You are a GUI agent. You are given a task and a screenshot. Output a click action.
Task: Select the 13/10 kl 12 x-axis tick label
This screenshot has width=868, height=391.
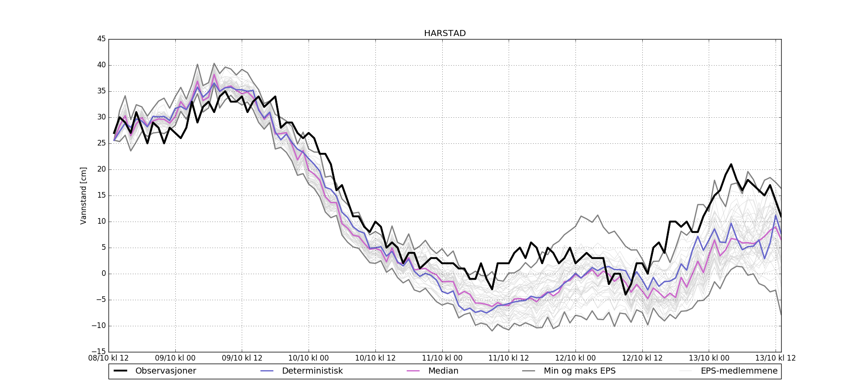[x=776, y=358]
